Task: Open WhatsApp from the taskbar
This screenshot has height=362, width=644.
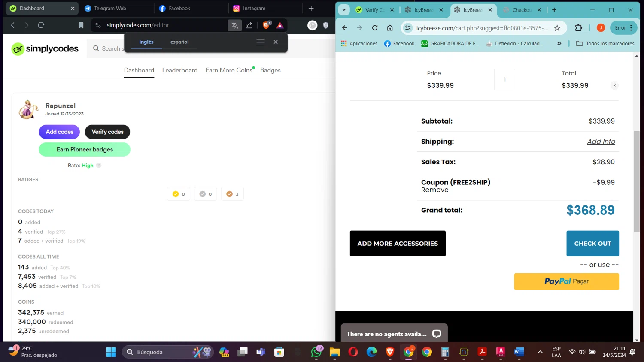Action: tap(316, 352)
